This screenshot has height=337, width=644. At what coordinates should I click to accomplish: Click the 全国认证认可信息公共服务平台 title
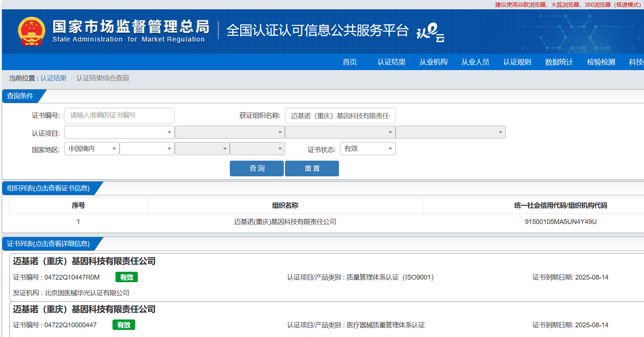click(x=317, y=31)
